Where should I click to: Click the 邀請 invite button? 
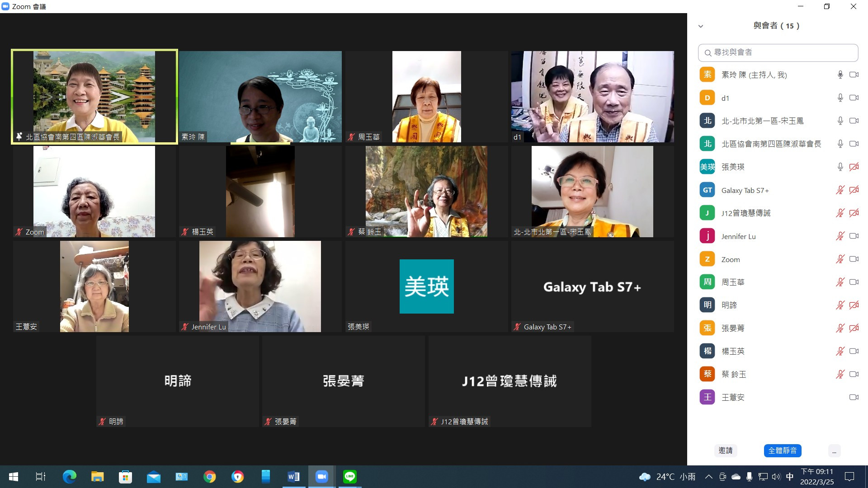[726, 450]
